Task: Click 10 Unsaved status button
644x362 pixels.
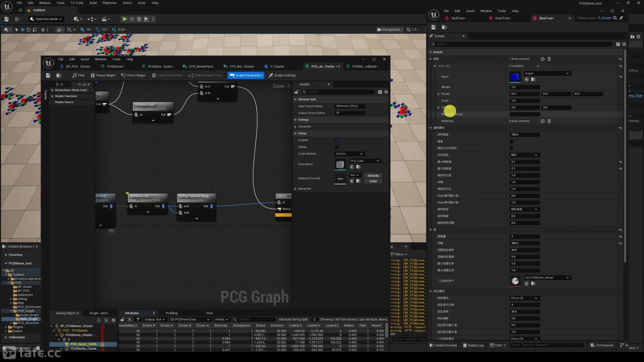Action: coord(602,345)
